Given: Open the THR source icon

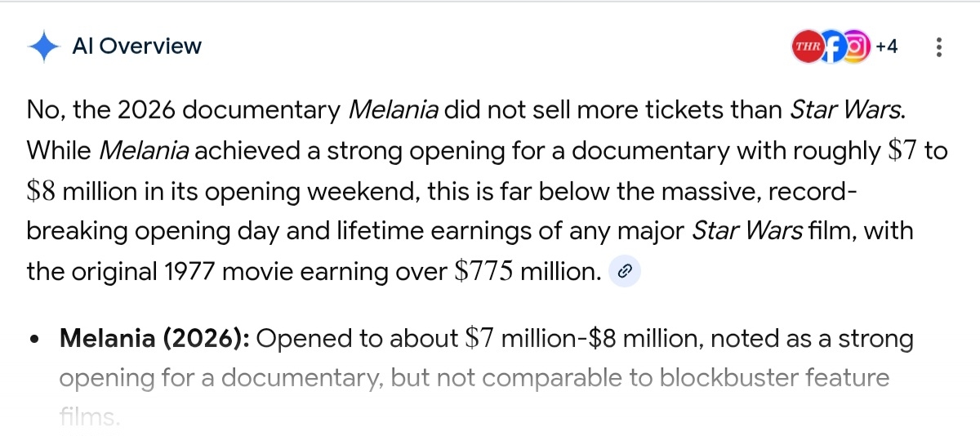Looking at the screenshot, I should coord(808,47).
